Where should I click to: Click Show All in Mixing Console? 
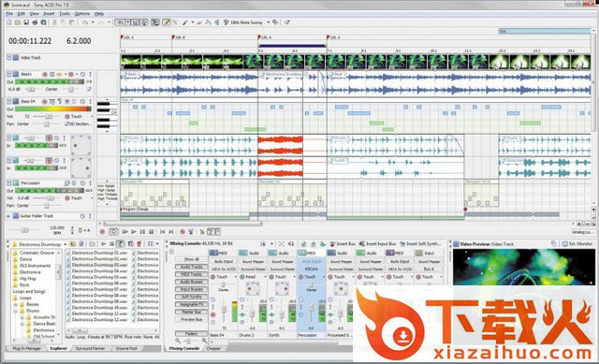point(191,259)
